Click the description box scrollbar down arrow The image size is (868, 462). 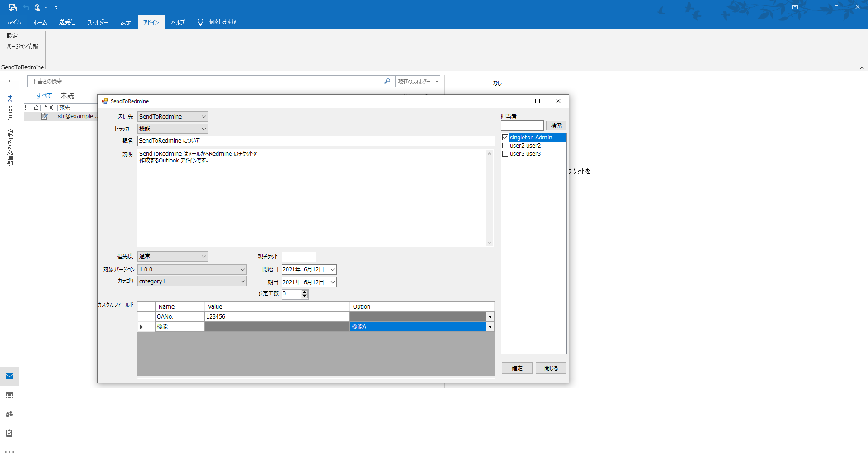[489, 243]
